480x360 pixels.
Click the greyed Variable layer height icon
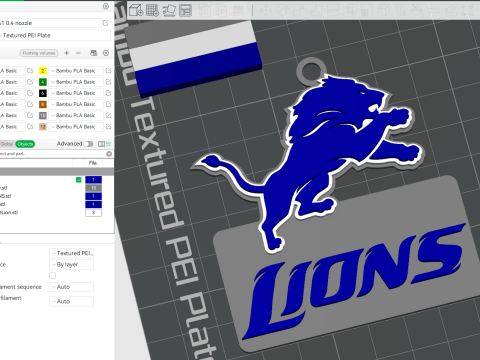(238, 11)
